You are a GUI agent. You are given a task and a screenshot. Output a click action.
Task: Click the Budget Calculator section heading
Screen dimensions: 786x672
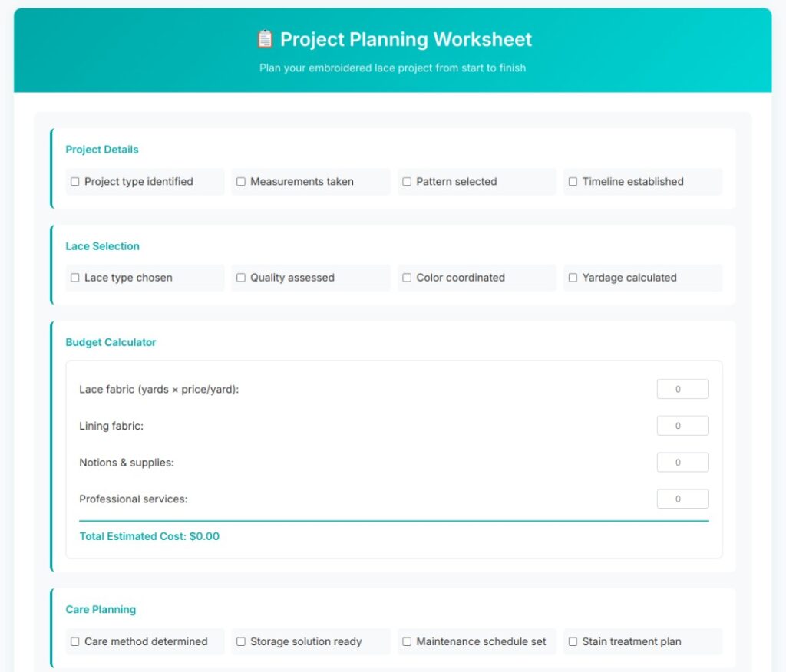(111, 342)
